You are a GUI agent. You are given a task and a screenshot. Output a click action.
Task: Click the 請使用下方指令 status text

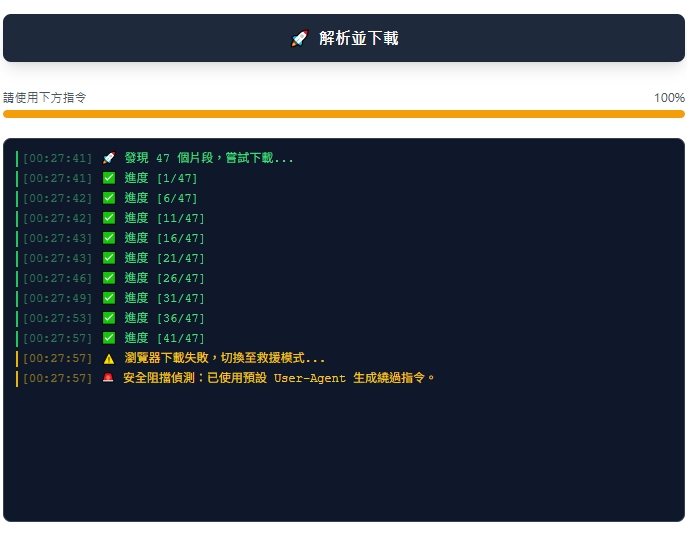coord(45,98)
